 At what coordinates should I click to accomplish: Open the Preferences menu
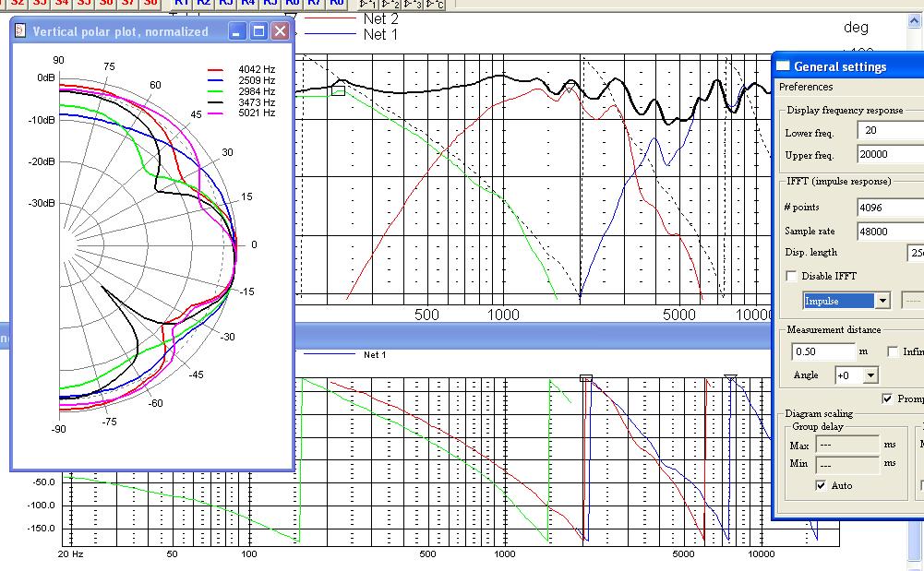(x=806, y=87)
